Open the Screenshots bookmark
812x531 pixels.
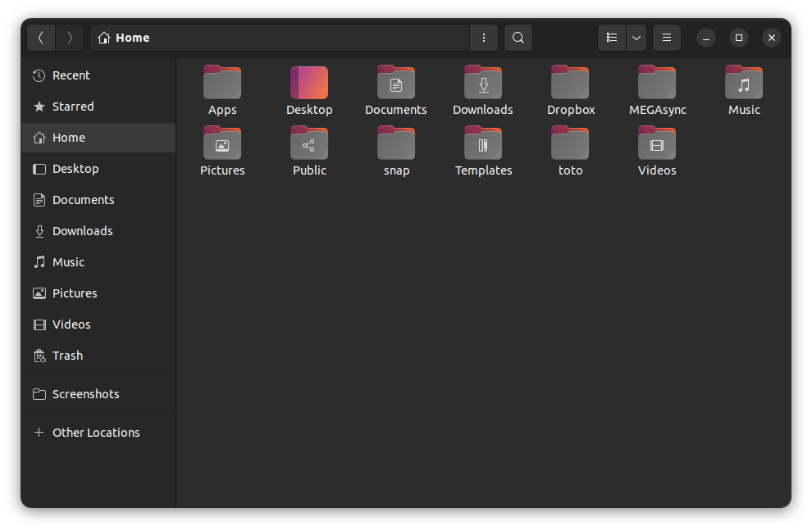click(x=85, y=394)
